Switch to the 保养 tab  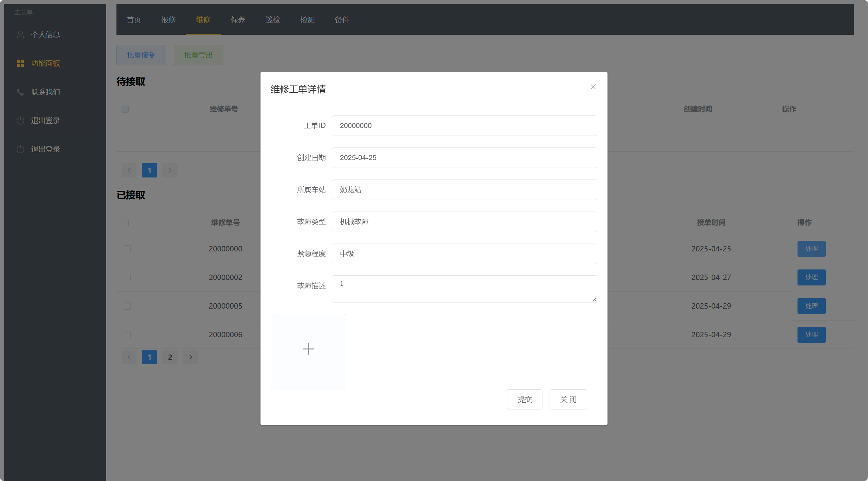coord(238,20)
